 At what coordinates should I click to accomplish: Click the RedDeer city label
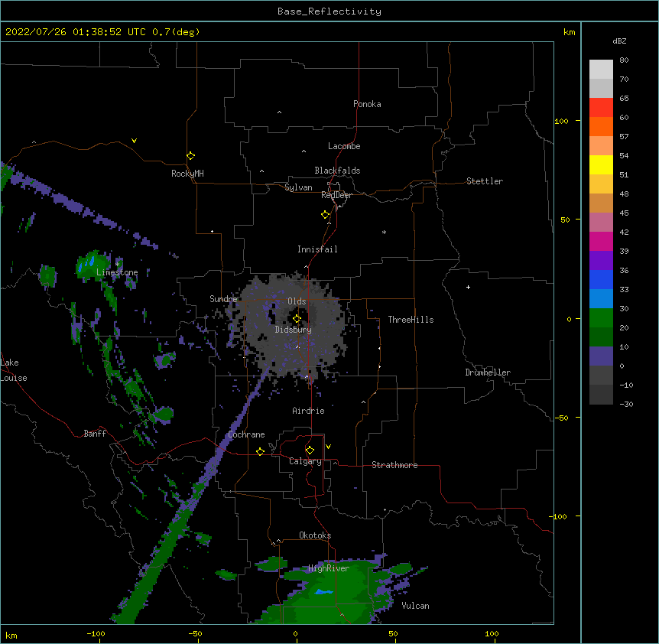336,195
